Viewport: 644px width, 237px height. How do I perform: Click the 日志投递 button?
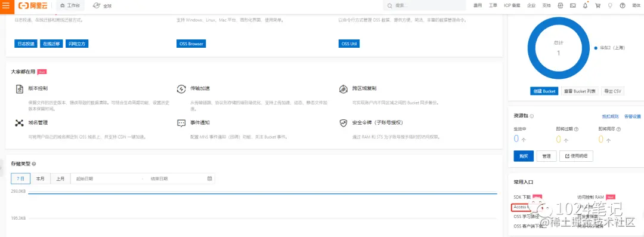click(x=26, y=44)
